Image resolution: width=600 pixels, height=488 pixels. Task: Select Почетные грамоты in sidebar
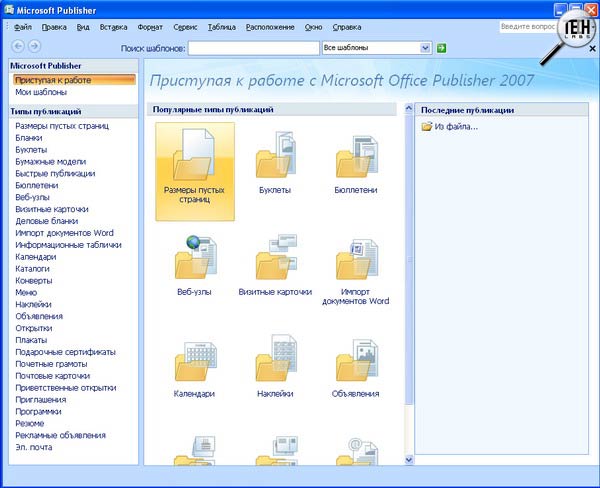click(51, 364)
